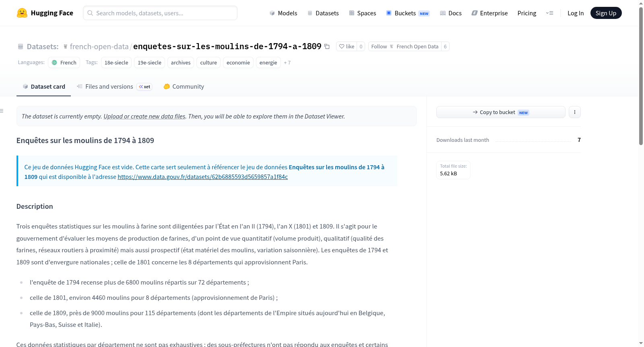Screen dimensions: 644x347
Task: Select the energie tag
Action: (268, 62)
